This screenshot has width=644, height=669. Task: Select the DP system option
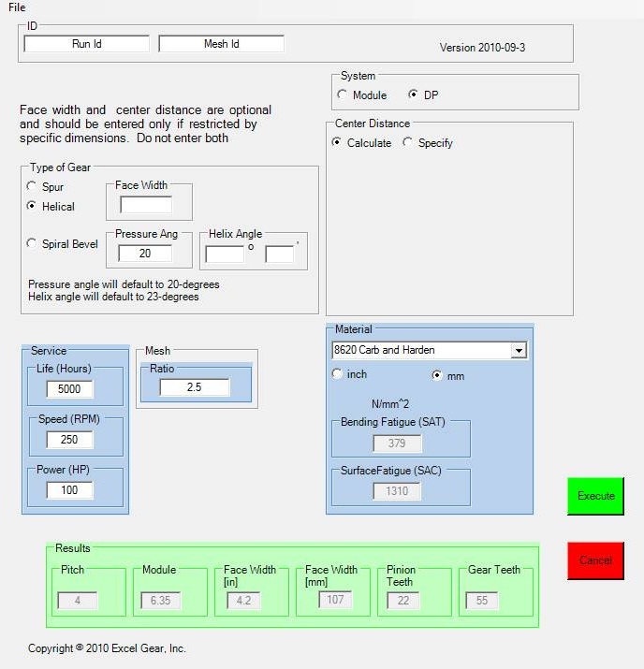tap(414, 95)
